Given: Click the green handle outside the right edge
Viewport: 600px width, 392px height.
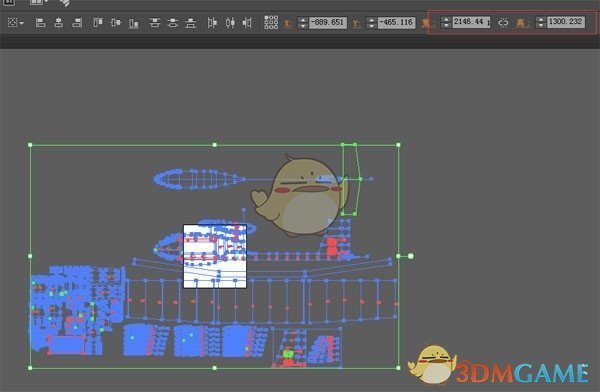Looking at the screenshot, I should [x=411, y=256].
